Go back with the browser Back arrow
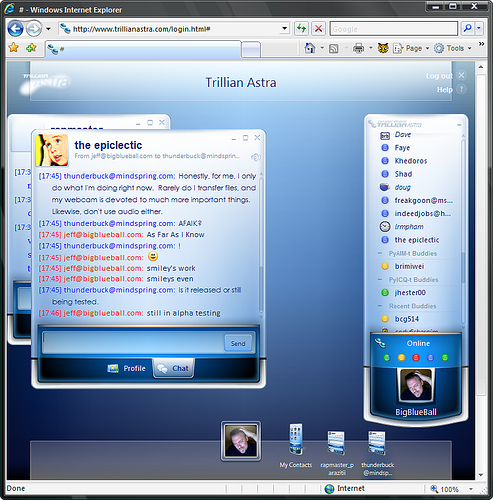 (15, 29)
